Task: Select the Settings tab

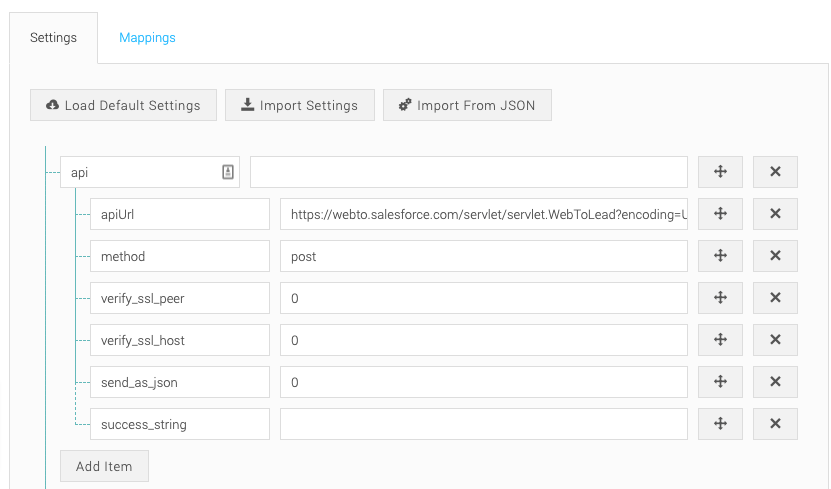Action: click(x=53, y=38)
